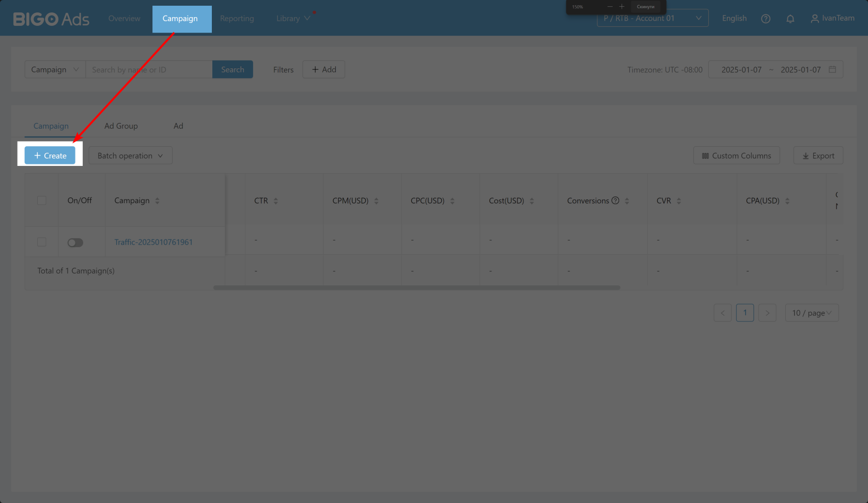This screenshot has height=503, width=868.
Task: Sort table by Campaign name
Action: (157, 201)
